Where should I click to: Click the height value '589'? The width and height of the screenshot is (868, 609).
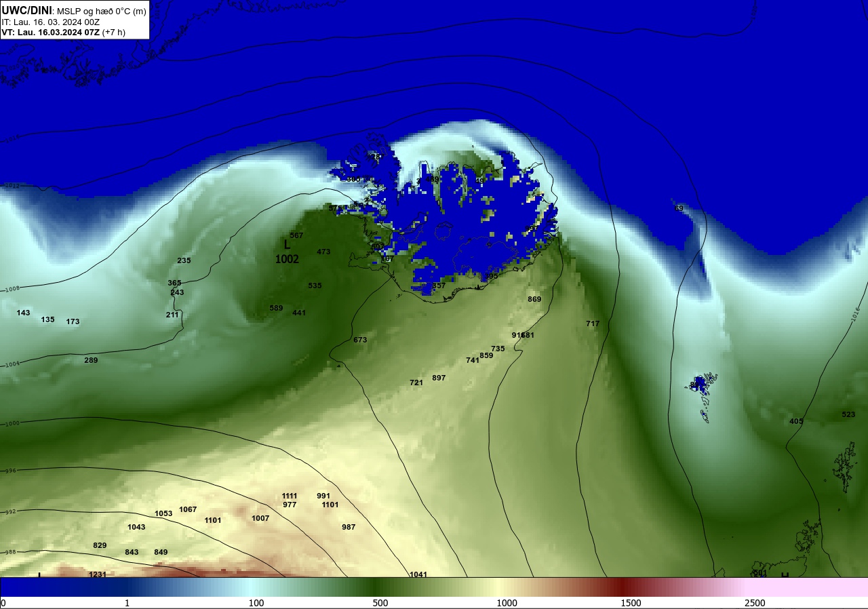[x=276, y=308]
